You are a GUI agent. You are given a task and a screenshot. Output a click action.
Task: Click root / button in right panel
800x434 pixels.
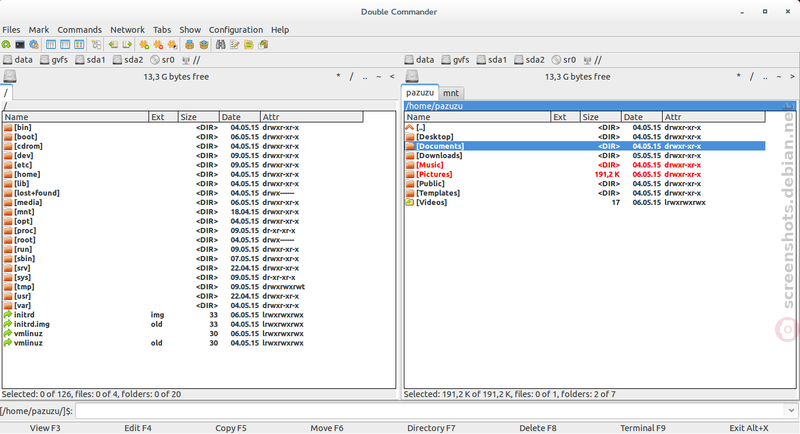coord(752,76)
